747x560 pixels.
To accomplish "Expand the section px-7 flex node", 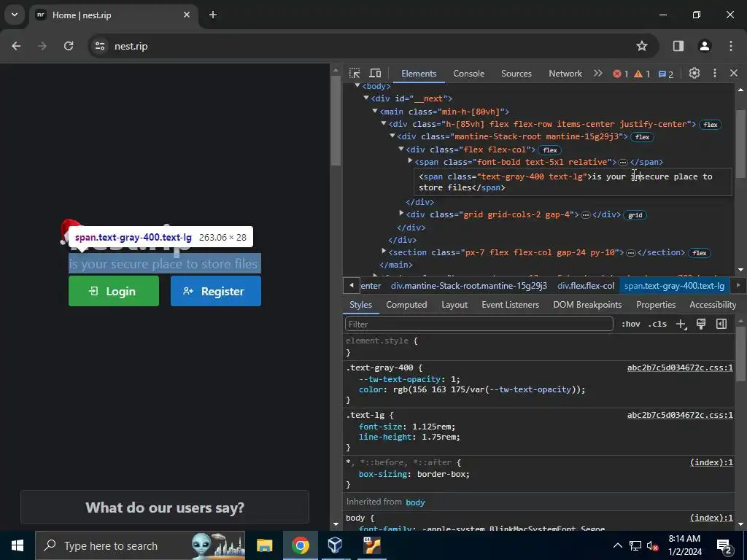I will [384, 252].
